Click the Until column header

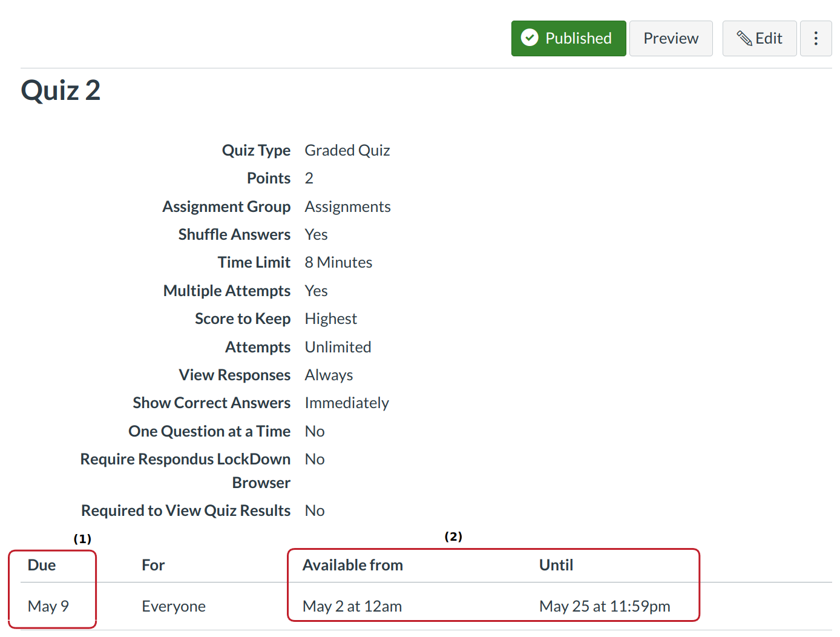click(556, 565)
